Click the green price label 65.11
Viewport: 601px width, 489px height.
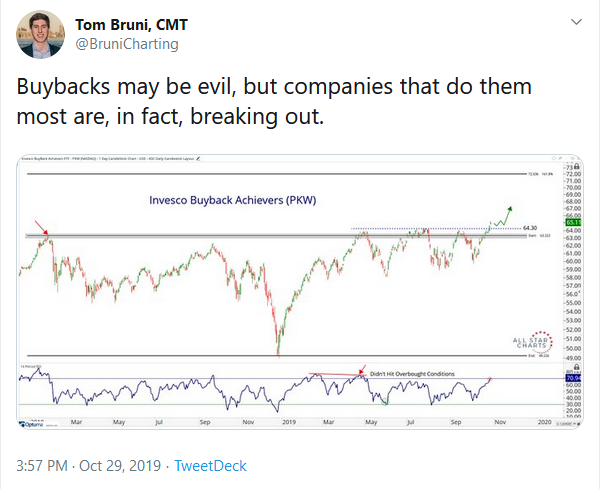[x=573, y=222]
